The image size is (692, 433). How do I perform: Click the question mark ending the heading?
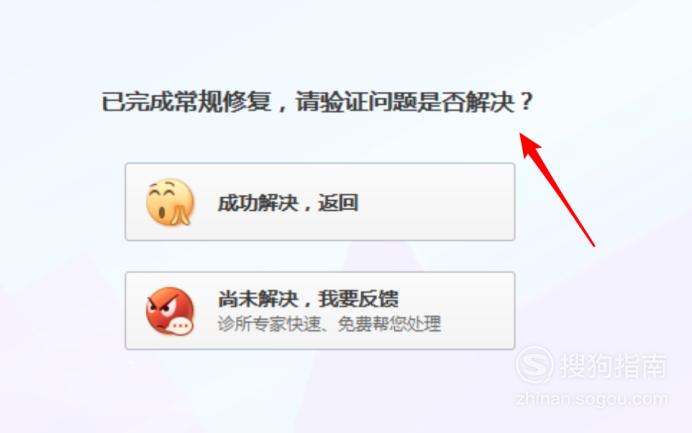[526, 102]
